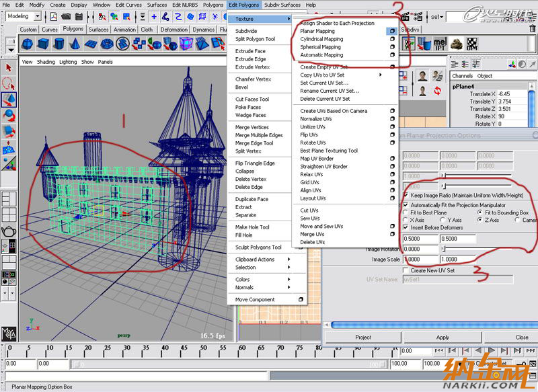The image size is (538, 392).
Task: Open Planar Mapping option box
Action: pyautogui.click(x=391, y=32)
